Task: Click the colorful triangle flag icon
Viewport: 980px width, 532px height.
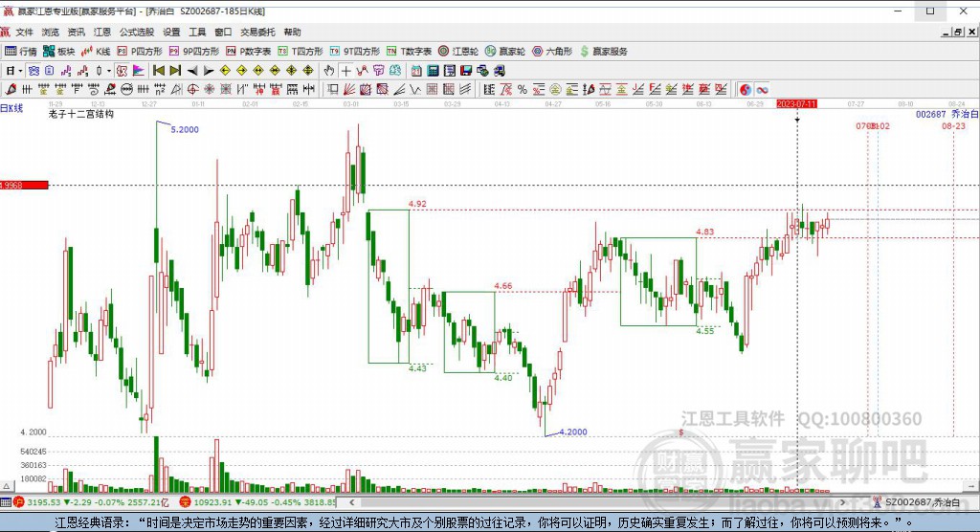Action: click(x=138, y=71)
